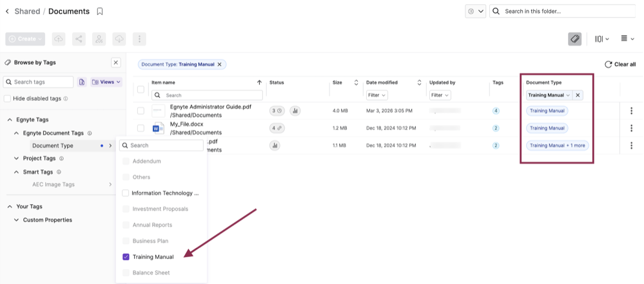This screenshot has width=644, height=284.
Task: Clear the Document Type column filter
Action: tap(578, 95)
